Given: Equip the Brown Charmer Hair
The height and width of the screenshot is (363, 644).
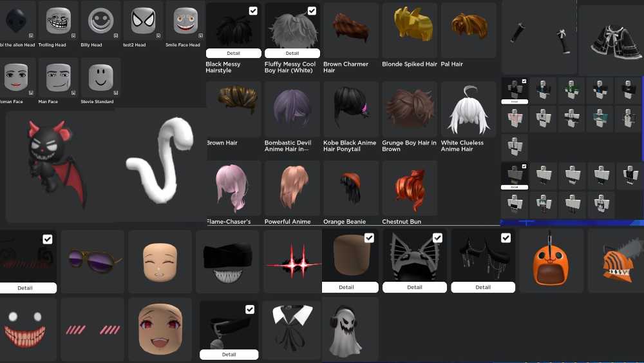Looking at the screenshot, I should [x=351, y=30].
